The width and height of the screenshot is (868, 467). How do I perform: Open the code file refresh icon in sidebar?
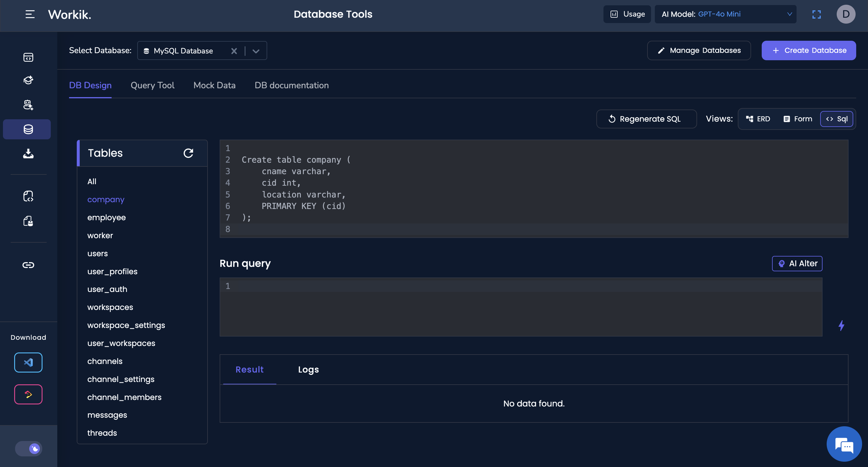pos(28,196)
